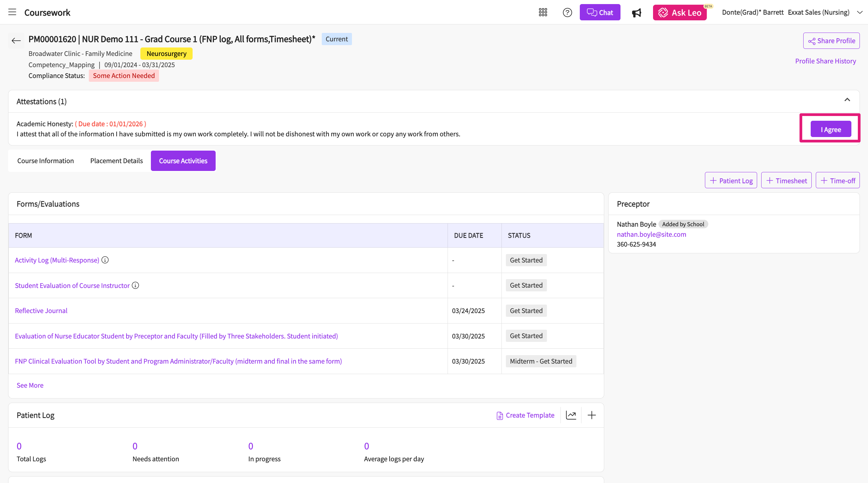Click info icon next to Activity Log
Viewport: 868px width, 483px height.
click(x=105, y=260)
